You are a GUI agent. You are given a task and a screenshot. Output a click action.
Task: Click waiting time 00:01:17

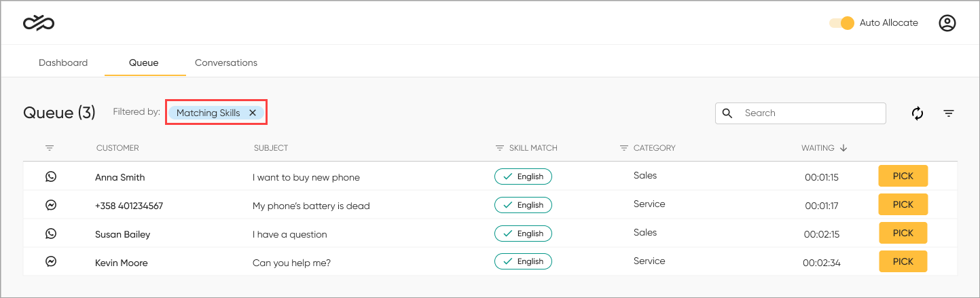822,206
